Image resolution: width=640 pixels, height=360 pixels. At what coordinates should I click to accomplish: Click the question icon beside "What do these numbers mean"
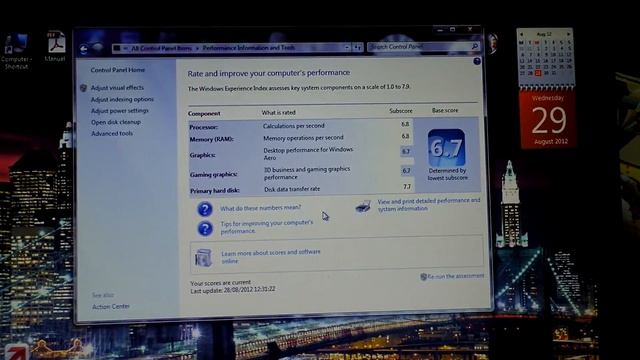[205, 209]
